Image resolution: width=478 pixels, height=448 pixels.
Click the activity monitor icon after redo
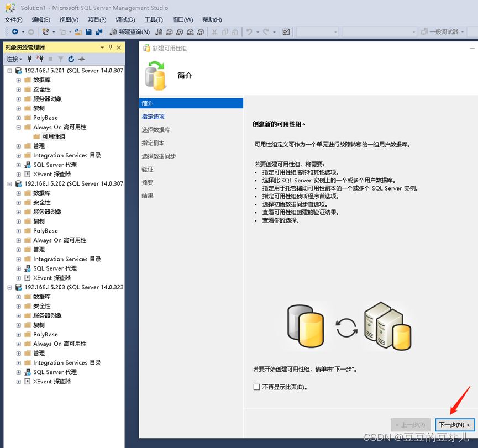pyautogui.click(x=286, y=31)
